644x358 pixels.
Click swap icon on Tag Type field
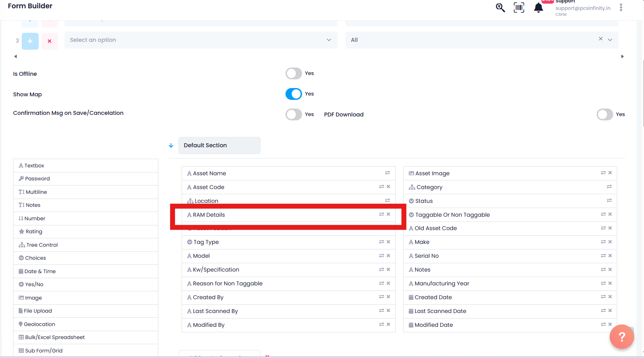[381, 242]
